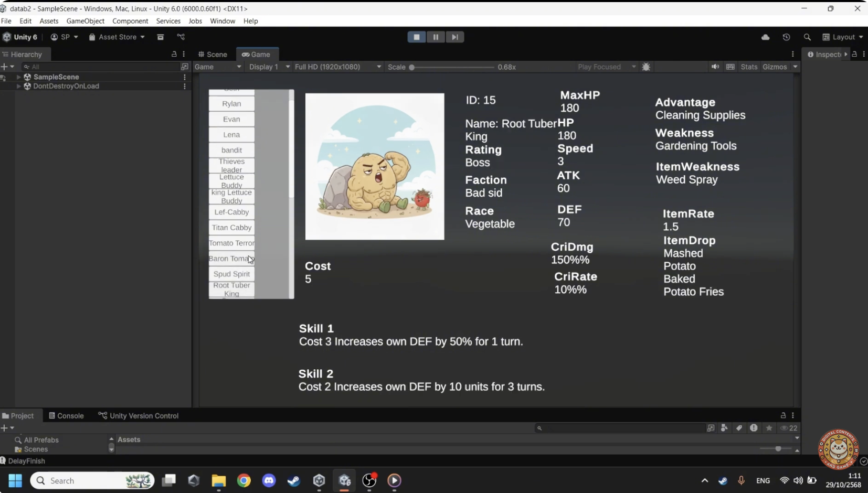868x493 pixels.
Task: Open the undo history icon
Action: point(786,37)
